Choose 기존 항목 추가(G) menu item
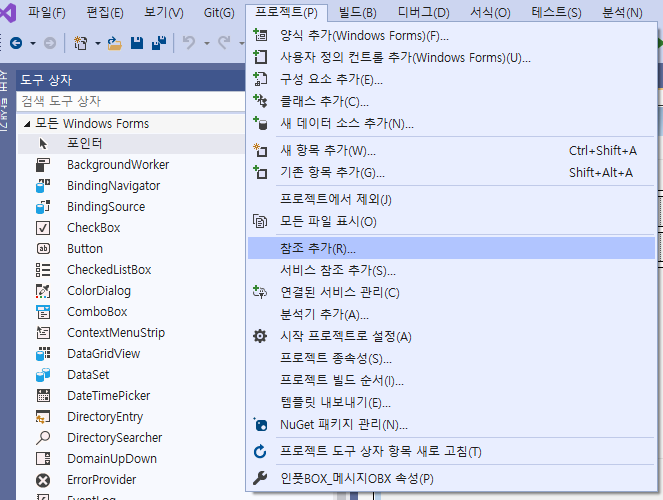 tap(451, 172)
